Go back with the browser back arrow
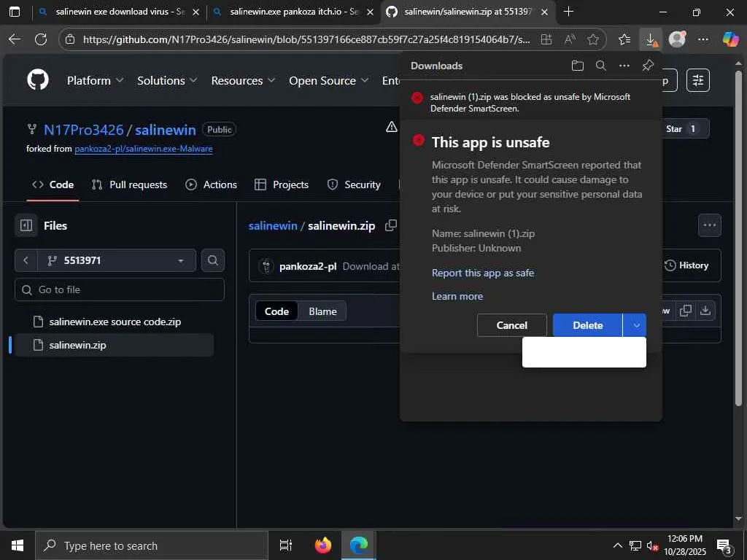This screenshot has height=560, width=747. (x=15, y=39)
